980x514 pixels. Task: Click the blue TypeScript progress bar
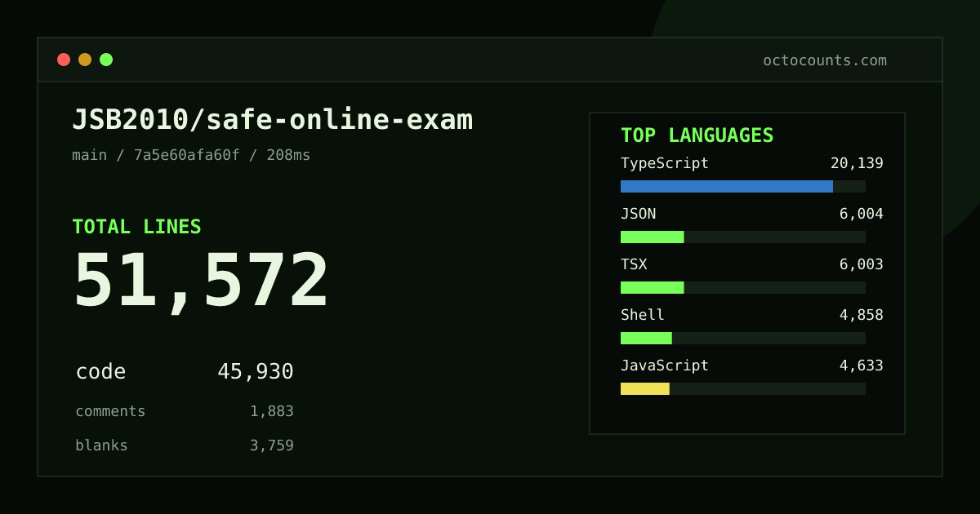click(727, 186)
